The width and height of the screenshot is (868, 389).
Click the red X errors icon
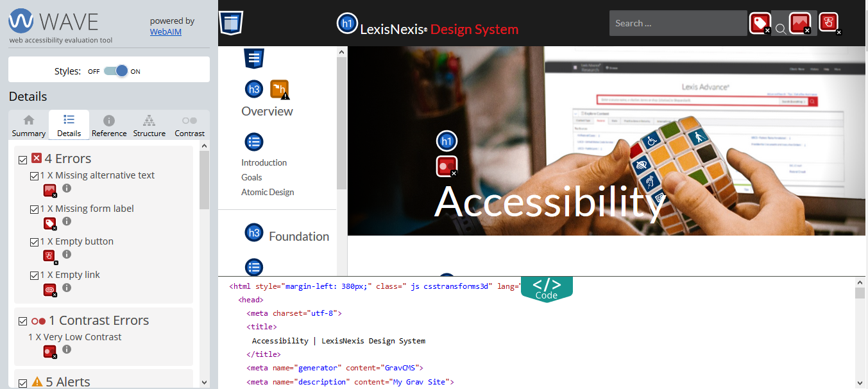(x=37, y=159)
